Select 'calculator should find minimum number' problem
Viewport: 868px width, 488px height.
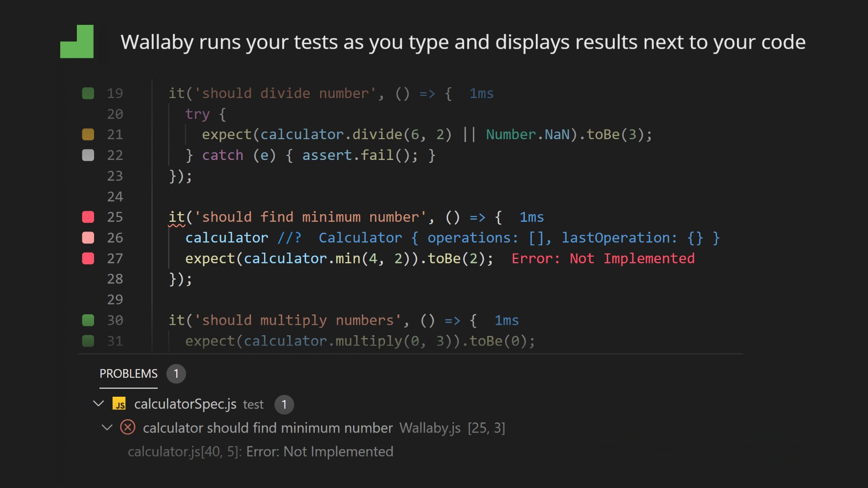(x=268, y=428)
